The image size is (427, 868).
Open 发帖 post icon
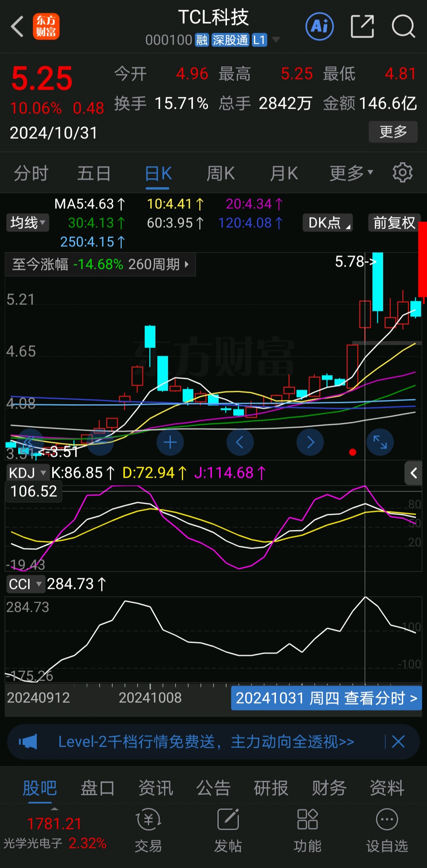228,830
